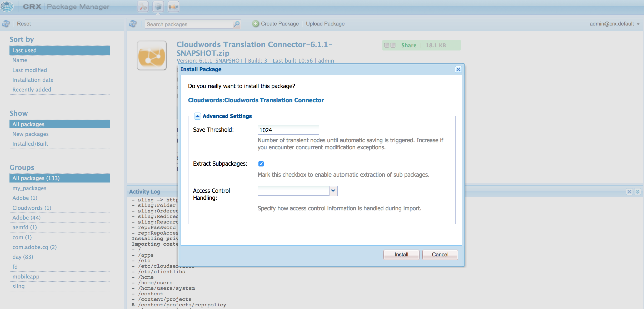Show only Installed/Built packages
Screen dimensions: 644x309
point(30,144)
